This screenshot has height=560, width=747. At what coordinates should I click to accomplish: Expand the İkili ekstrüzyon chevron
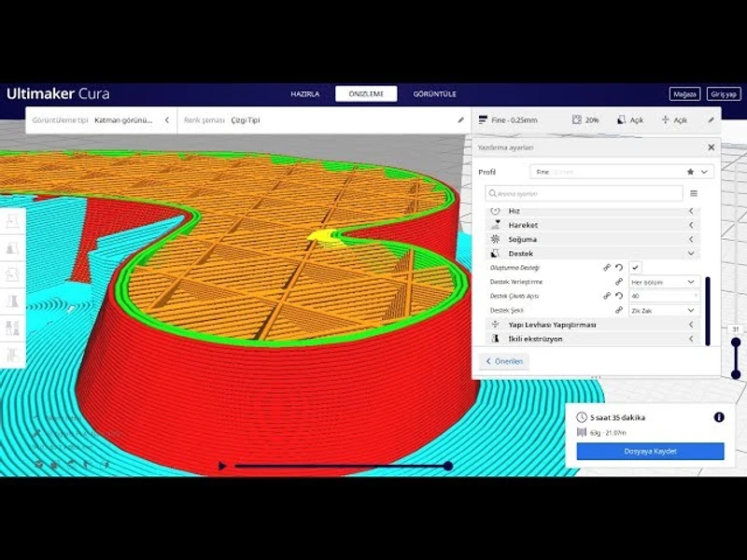pos(691,339)
